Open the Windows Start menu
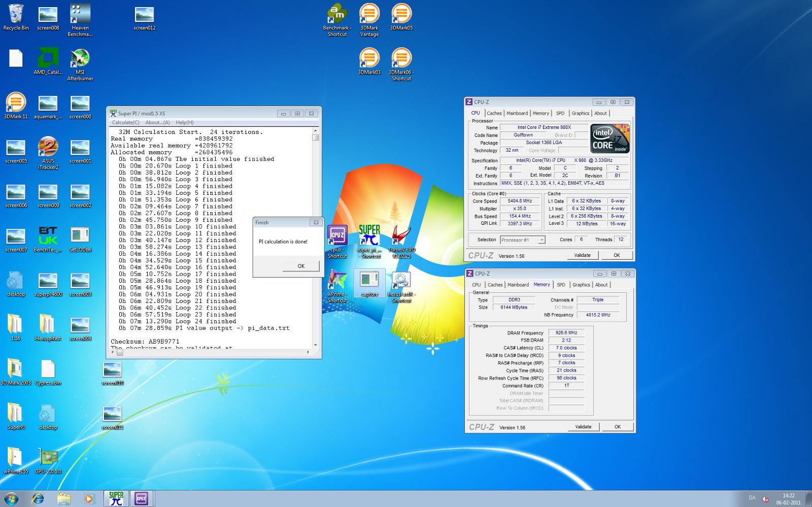This screenshot has height=507, width=812. coord(11,498)
